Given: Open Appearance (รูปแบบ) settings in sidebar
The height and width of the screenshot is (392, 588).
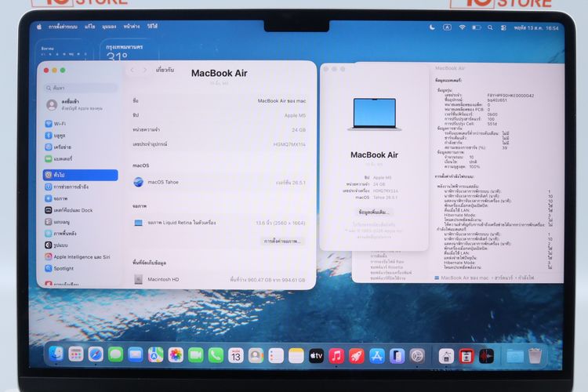Looking at the screenshot, I should coord(80,245).
